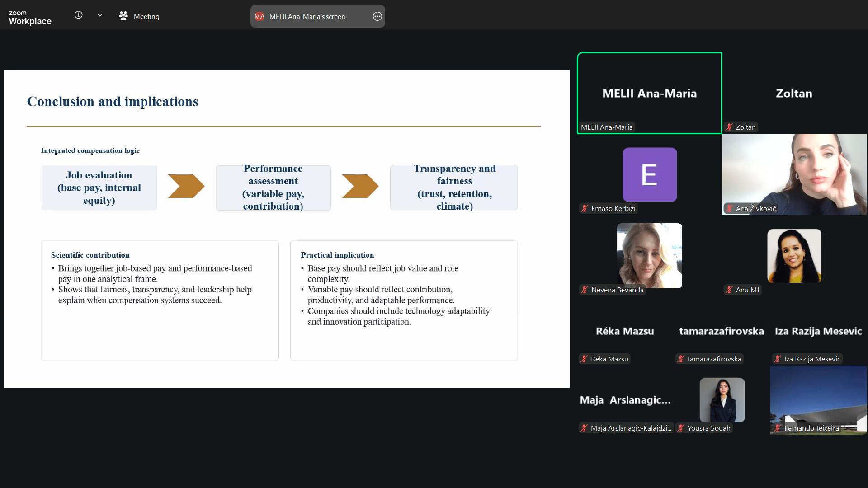Screen dimensions: 868x488
Task: Click the shared slide's Job evaluation box
Action: [x=99, y=188]
